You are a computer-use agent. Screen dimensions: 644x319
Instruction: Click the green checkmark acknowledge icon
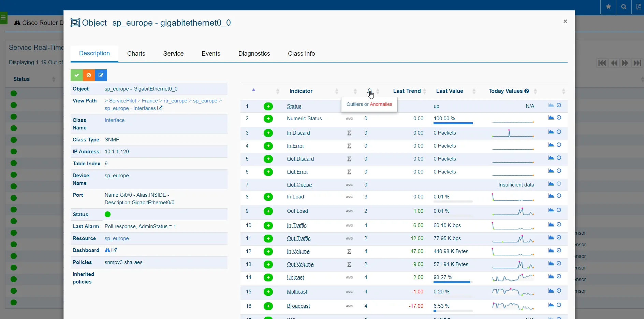point(76,75)
